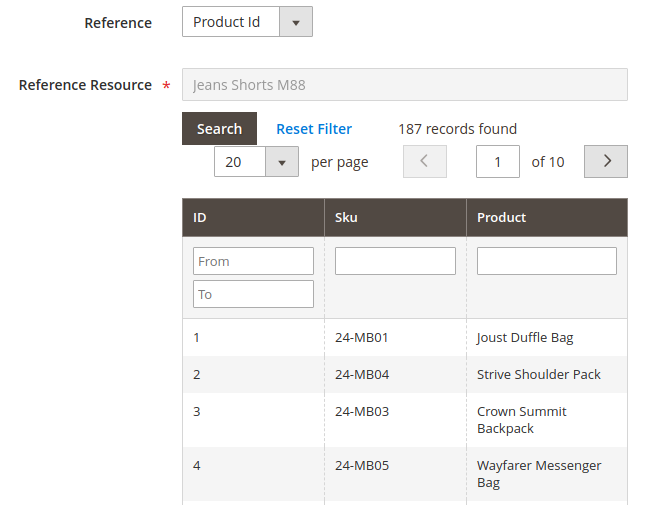Viewport: 659px width, 505px height.
Task: Choose the Crown Summit Backpack row
Action: pyautogui.click(x=521, y=420)
